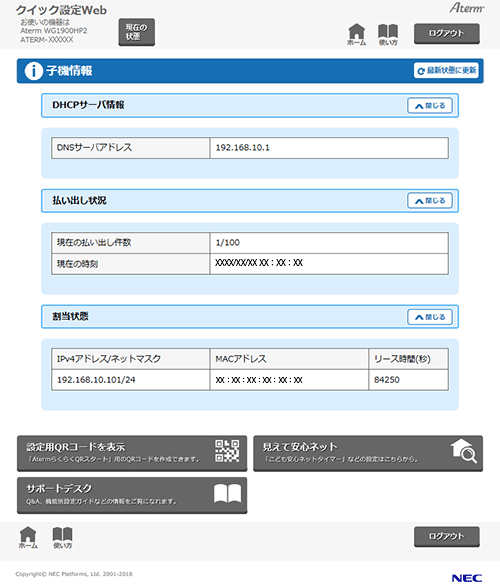
Task: Select the MAC address XX:XX:XX cell
Action: coord(289,380)
